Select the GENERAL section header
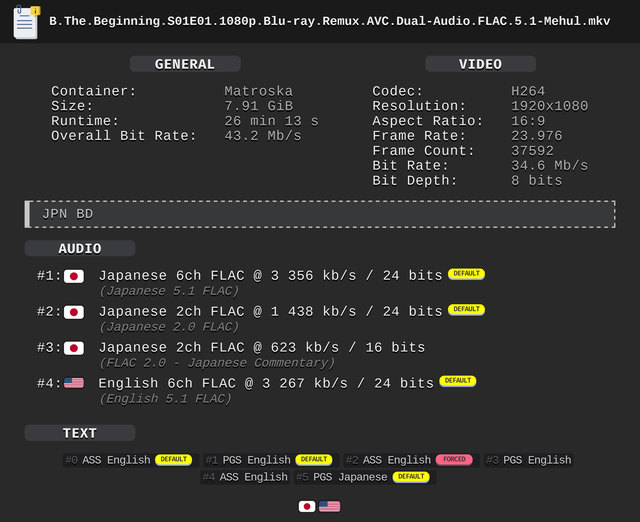This screenshot has height=522, width=640. coord(185,64)
